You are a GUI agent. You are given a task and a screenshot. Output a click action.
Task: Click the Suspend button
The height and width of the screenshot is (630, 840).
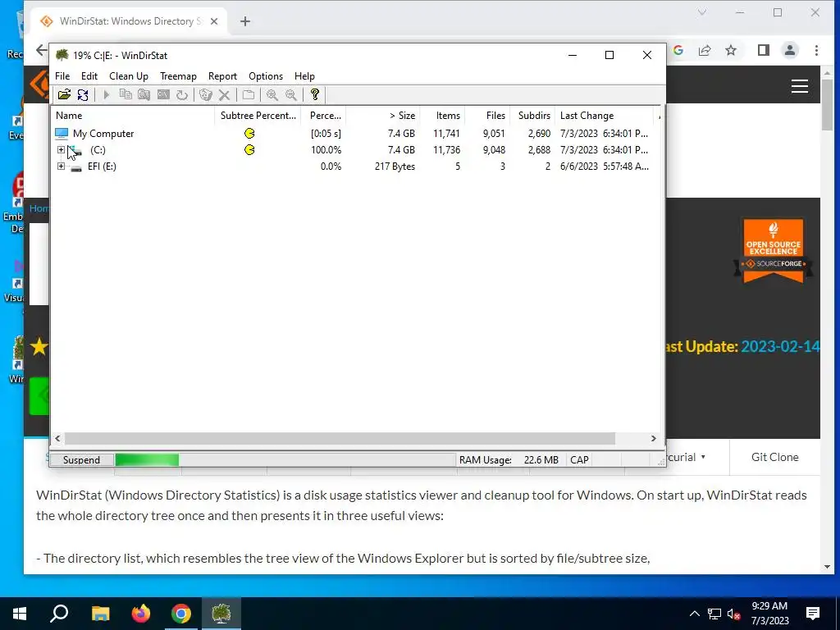coord(81,459)
